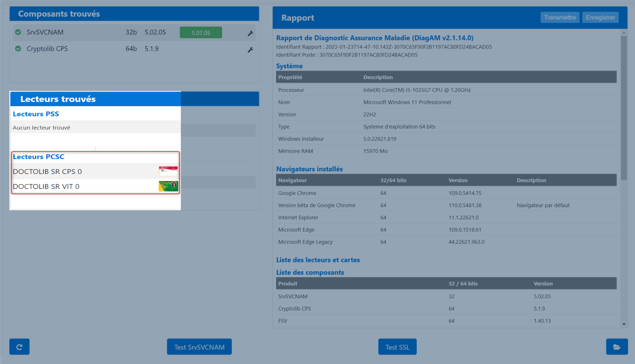Click 'Microsoft Windows 11 Professionnel' value
The width and height of the screenshot is (635, 364).
[407, 102]
